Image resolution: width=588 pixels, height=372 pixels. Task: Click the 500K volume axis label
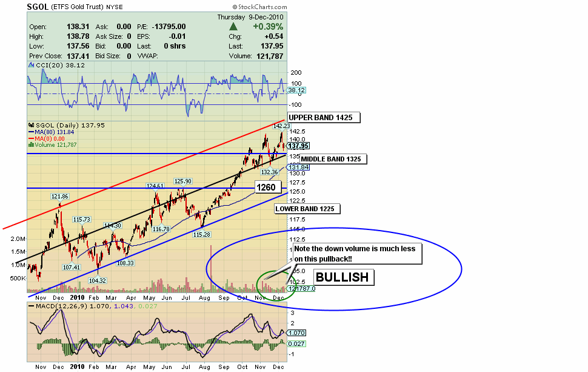pos(18,279)
